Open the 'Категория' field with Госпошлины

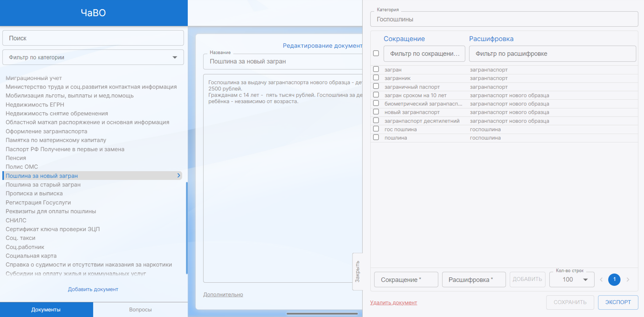coord(504,19)
